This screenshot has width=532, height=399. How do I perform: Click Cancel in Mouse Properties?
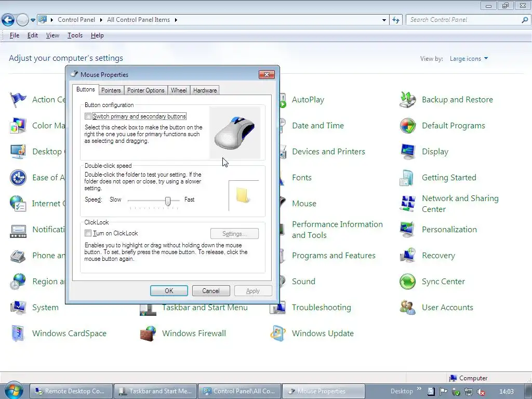[211, 291]
